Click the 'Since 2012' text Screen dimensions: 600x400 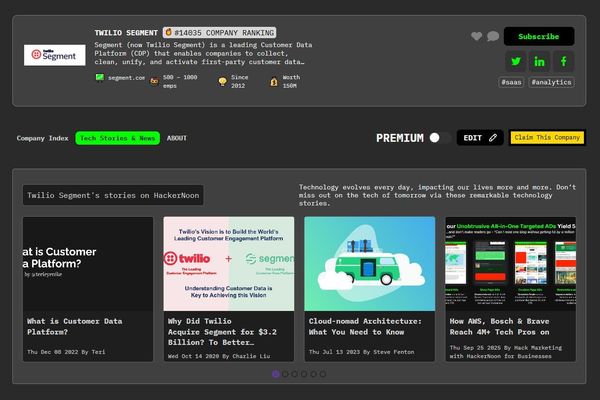click(240, 82)
